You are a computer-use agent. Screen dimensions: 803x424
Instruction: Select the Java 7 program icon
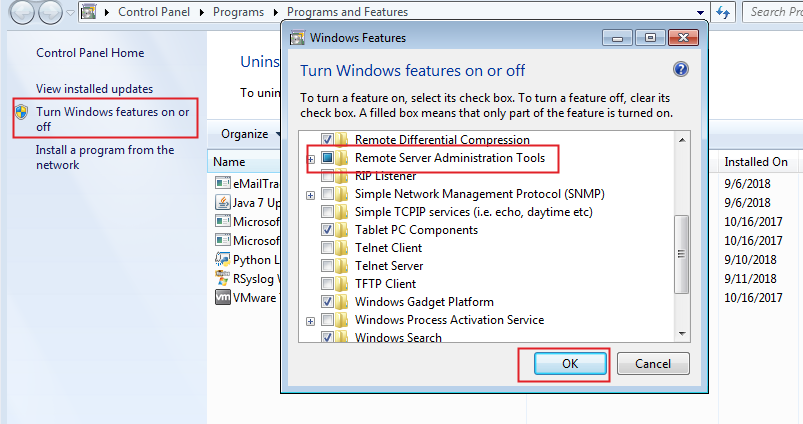222,202
